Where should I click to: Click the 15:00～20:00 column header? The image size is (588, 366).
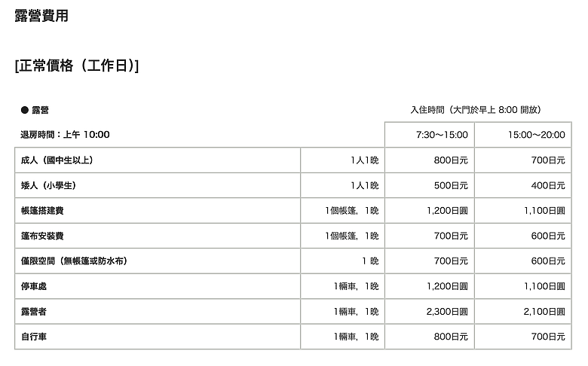click(x=536, y=135)
